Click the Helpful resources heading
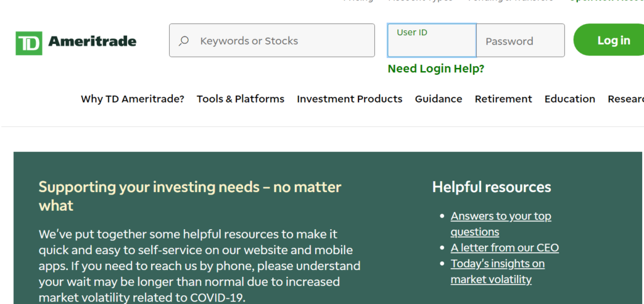This screenshot has width=644, height=304. tap(491, 188)
